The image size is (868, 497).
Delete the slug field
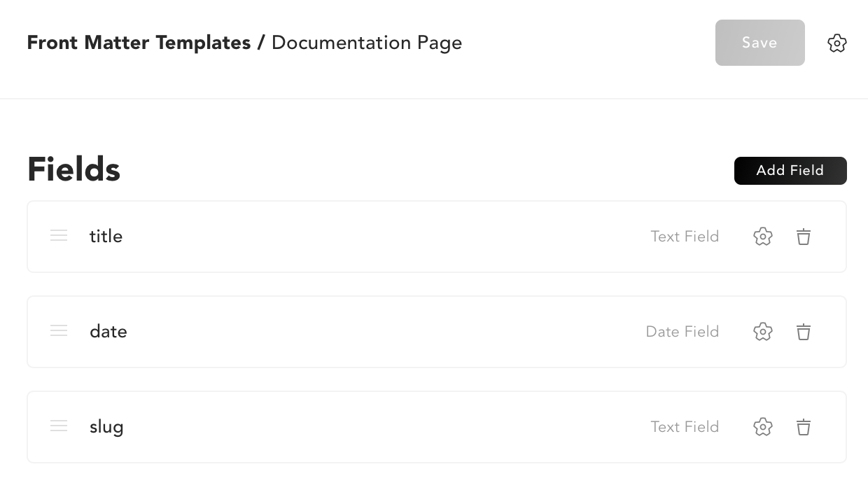tap(804, 427)
